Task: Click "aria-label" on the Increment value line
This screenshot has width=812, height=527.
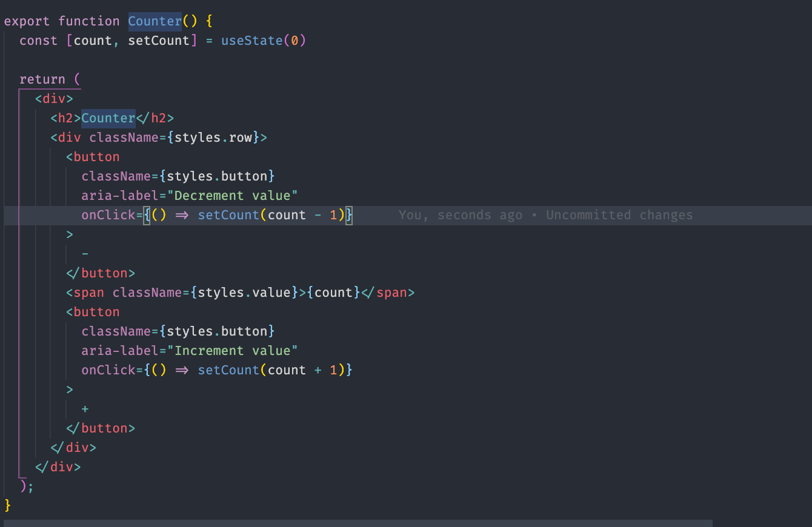Action: (120, 351)
